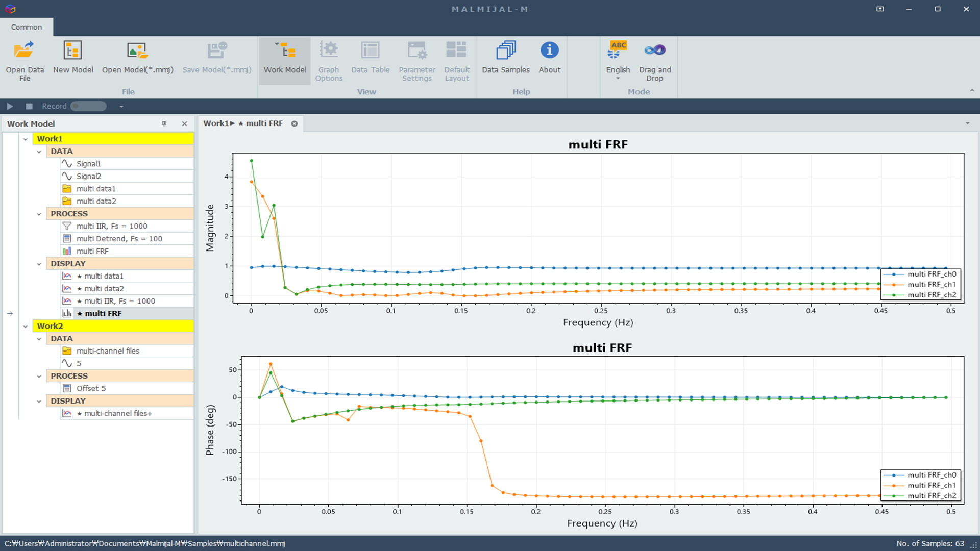Collapse the Work1 tree node

click(x=26, y=139)
